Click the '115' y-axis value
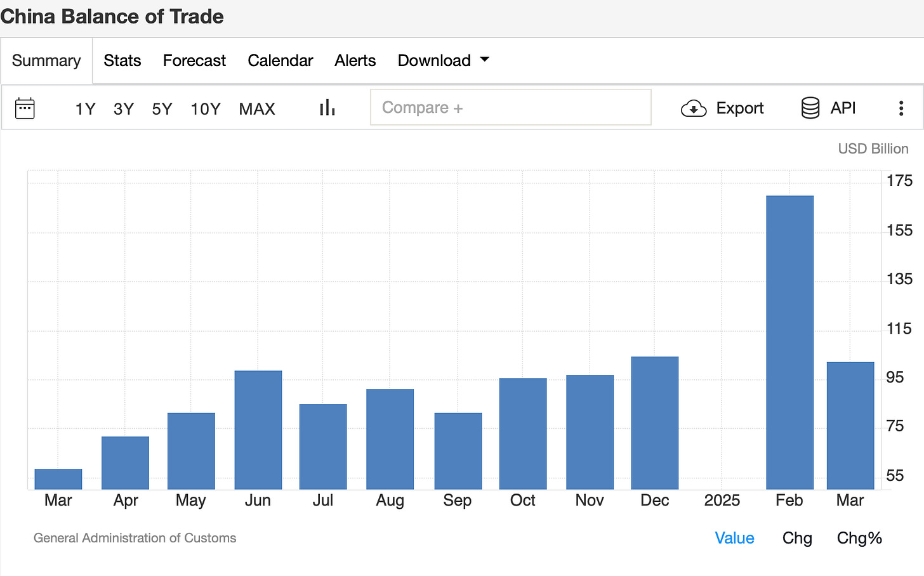The height and width of the screenshot is (576, 924). pyautogui.click(x=899, y=329)
